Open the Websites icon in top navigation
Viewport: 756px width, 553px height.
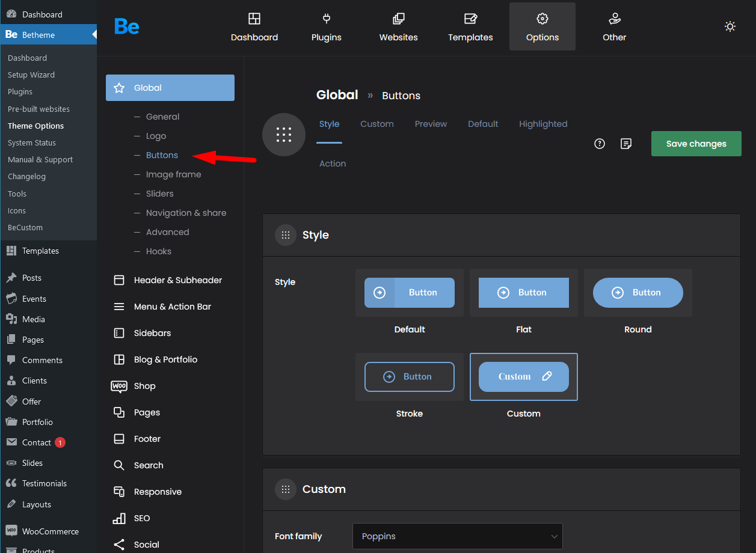click(399, 19)
